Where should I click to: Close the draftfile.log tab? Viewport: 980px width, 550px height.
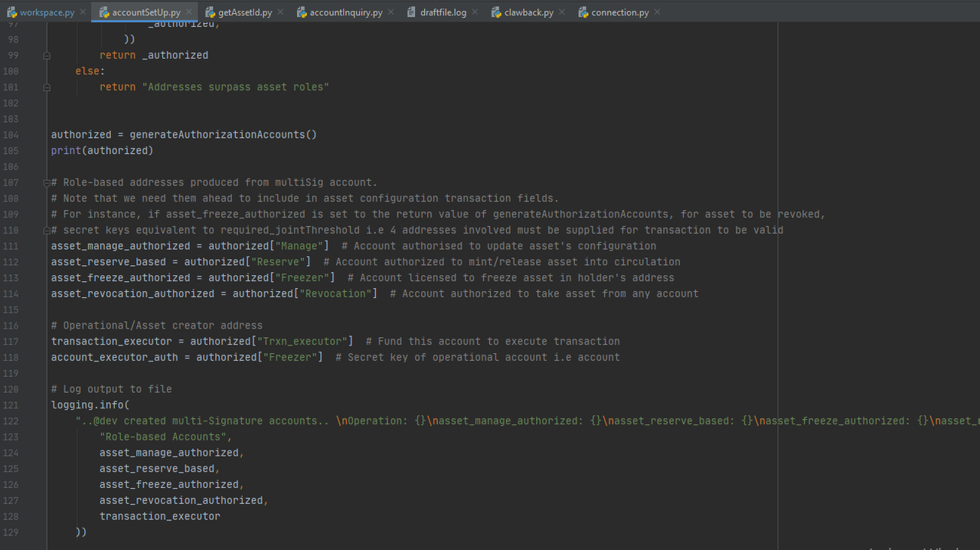coord(475,12)
